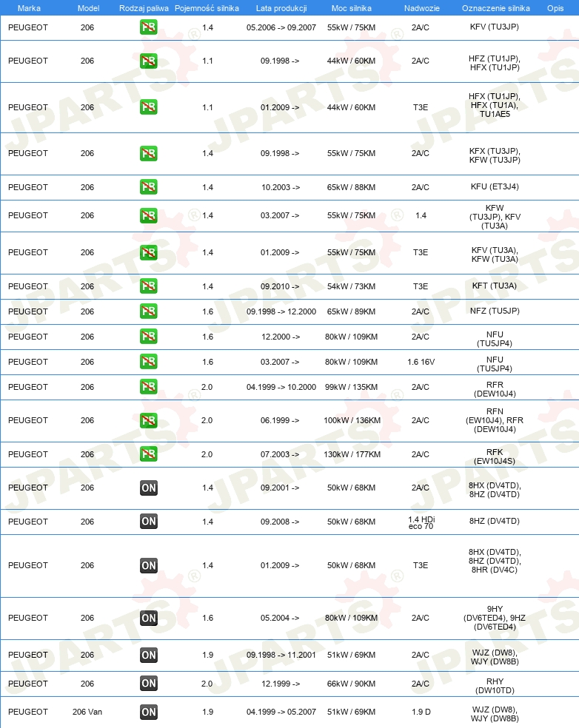Viewport: 579px width, 728px height.
Task: Click petrol icon in 03.2007 55kW row
Action: click(x=149, y=215)
